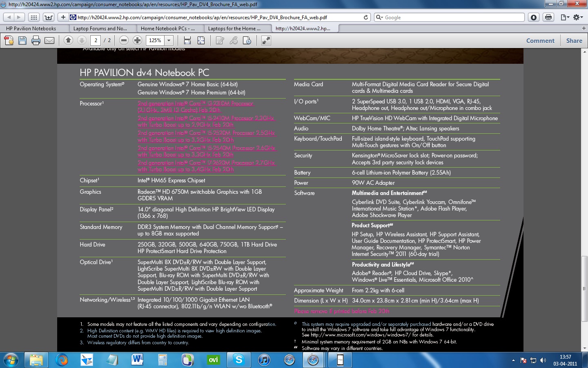
Task: Click 'From 2.2kg with 6-cell' weight text
Action: [x=378, y=290]
